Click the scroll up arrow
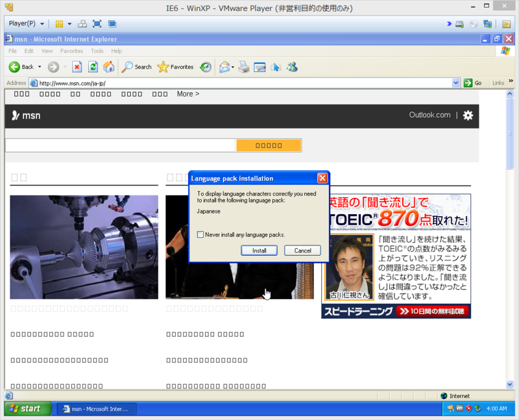This screenshot has width=519, height=420. point(510,93)
